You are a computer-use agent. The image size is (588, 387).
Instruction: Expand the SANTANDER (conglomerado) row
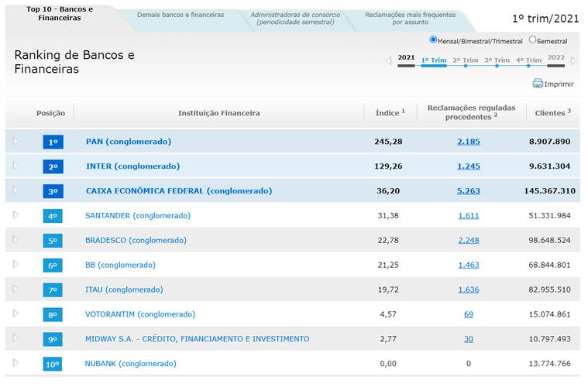point(15,214)
